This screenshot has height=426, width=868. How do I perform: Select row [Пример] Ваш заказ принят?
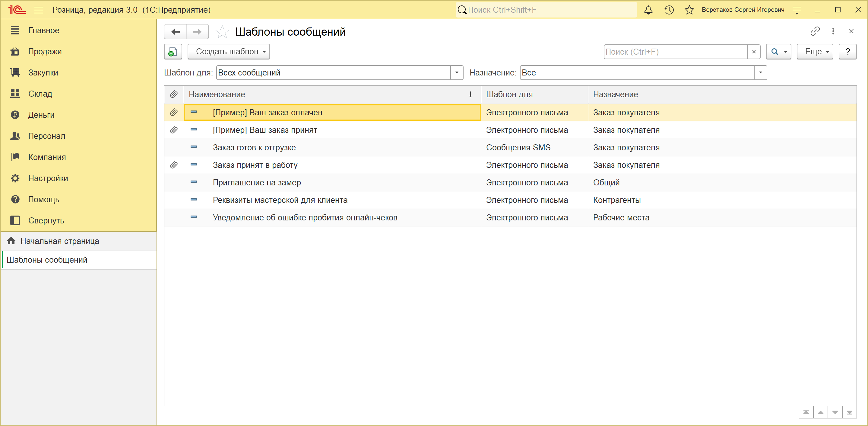click(510, 130)
